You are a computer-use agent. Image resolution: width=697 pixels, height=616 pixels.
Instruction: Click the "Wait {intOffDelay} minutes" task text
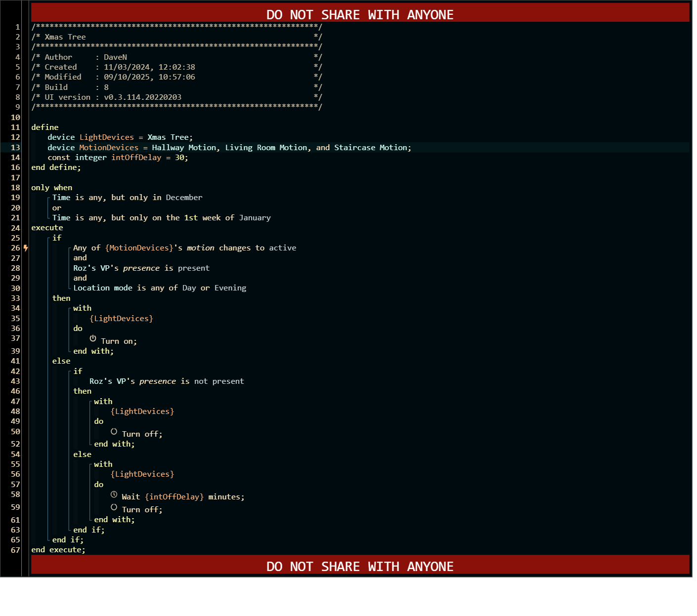[x=183, y=497]
